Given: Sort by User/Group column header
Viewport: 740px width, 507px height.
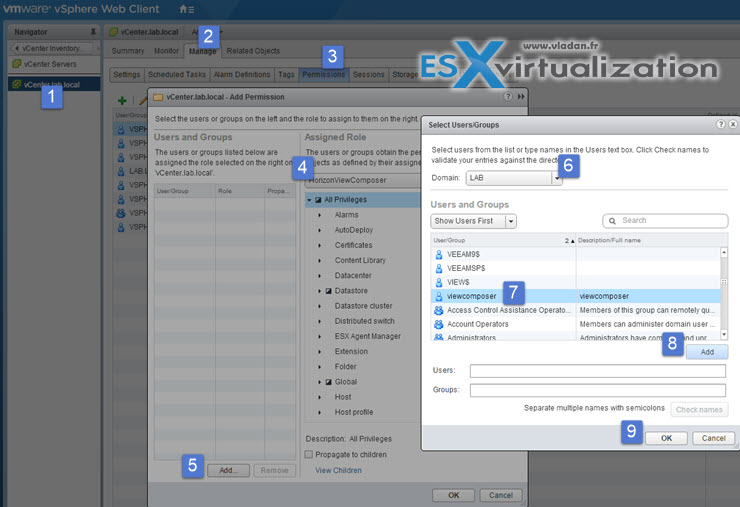Looking at the screenshot, I should pos(503,240).
